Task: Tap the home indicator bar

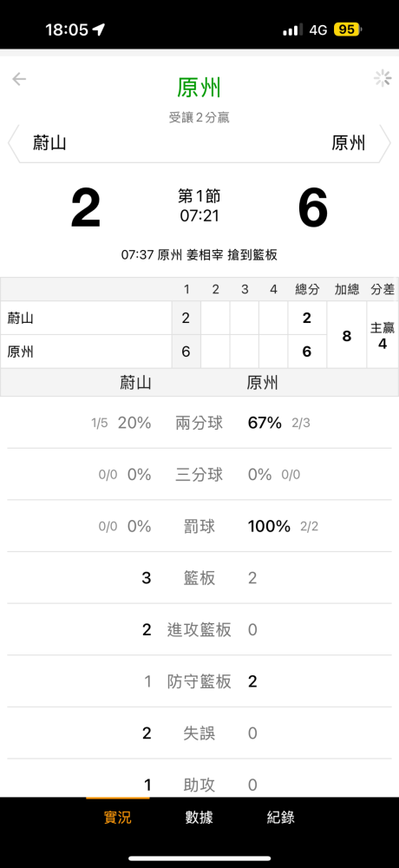Action: [x=199, y=858]
